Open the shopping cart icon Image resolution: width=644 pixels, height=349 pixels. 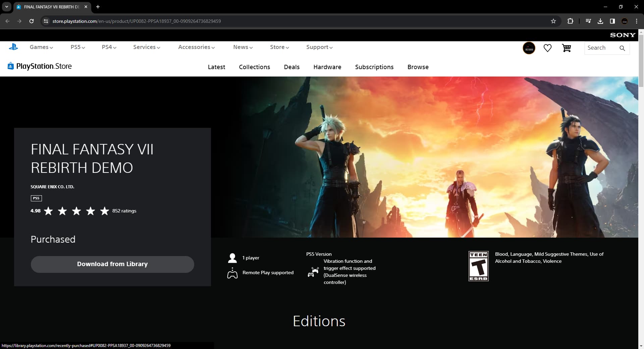[567, 48]
